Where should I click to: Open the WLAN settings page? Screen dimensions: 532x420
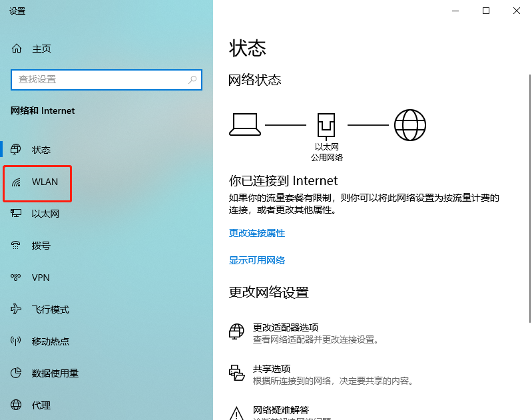[x=45, y=182]
